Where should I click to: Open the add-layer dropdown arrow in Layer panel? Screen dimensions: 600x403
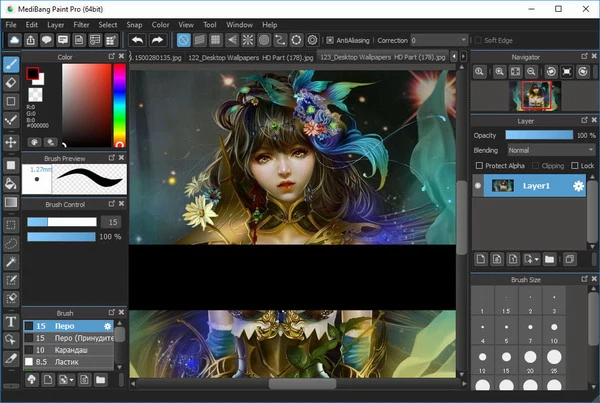point(536,259)
